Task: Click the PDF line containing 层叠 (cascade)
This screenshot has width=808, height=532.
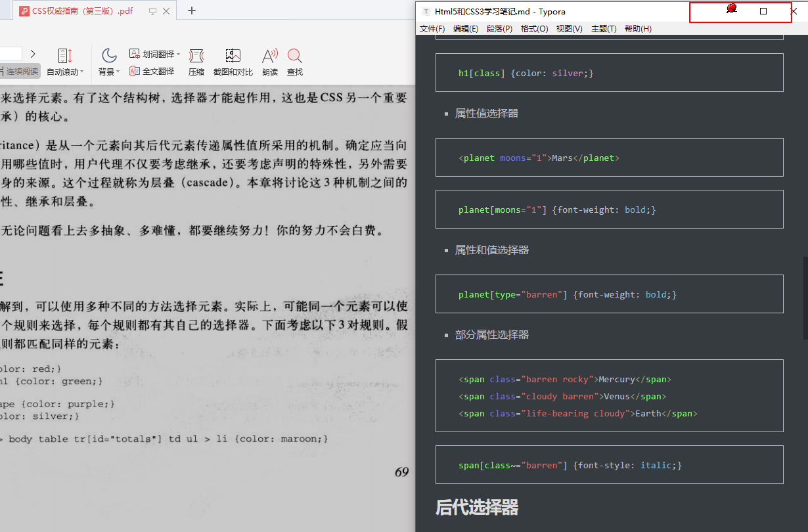Action: click(x=204, y=183)
